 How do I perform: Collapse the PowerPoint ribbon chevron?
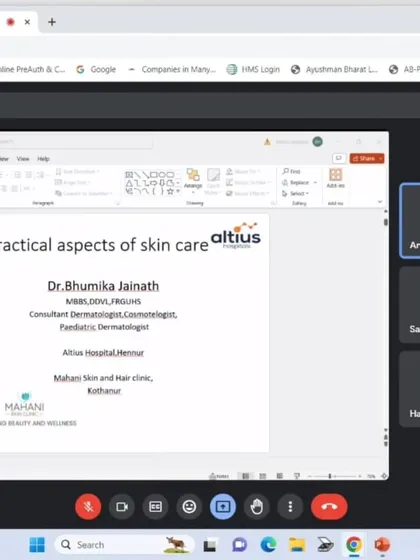click(x=380, y=202)
